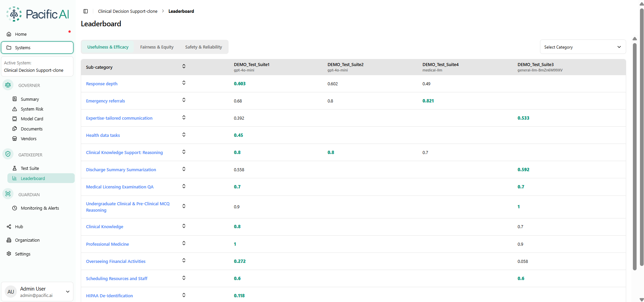Expand the Health data tasks row

184,135
